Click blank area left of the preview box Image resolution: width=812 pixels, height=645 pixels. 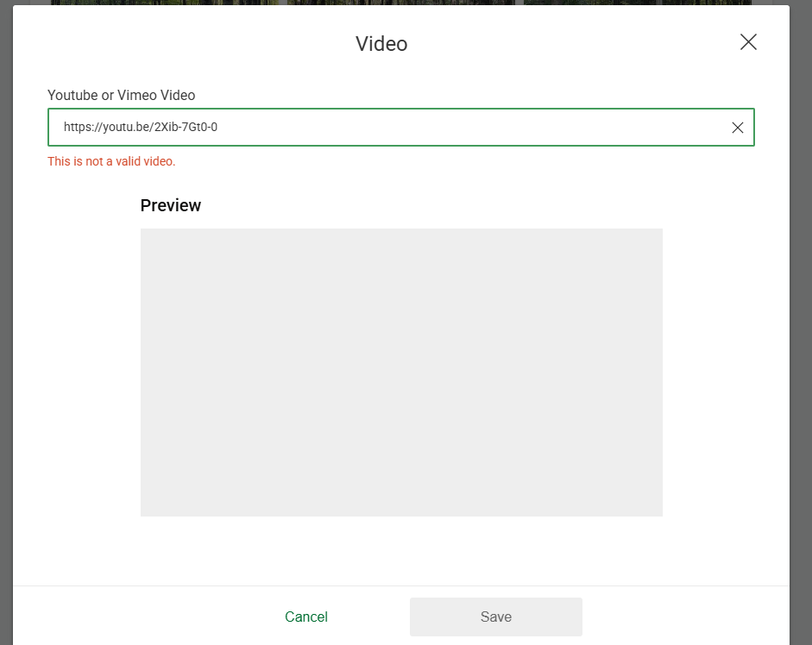(x=78, y=373)
